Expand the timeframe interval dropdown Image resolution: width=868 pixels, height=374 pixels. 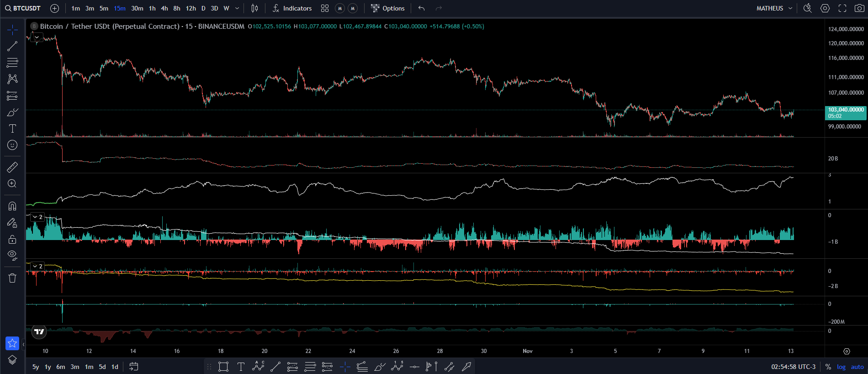tap(237, 8)
